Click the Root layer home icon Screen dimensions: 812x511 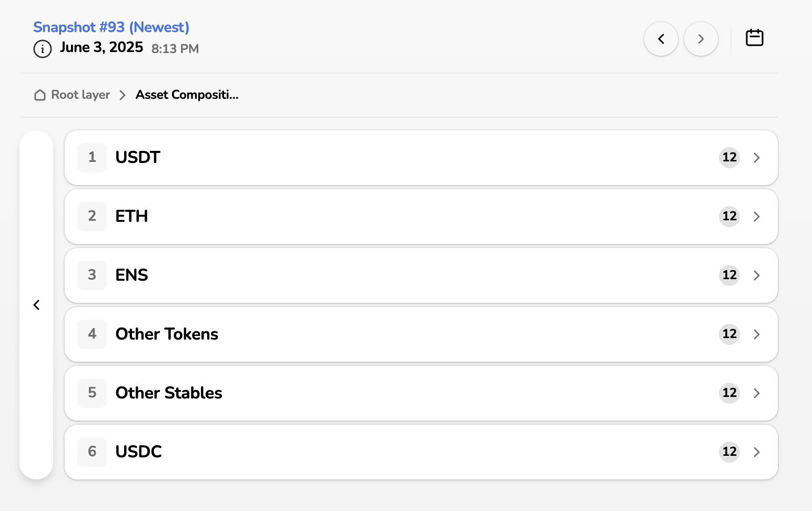pos(40,95)
